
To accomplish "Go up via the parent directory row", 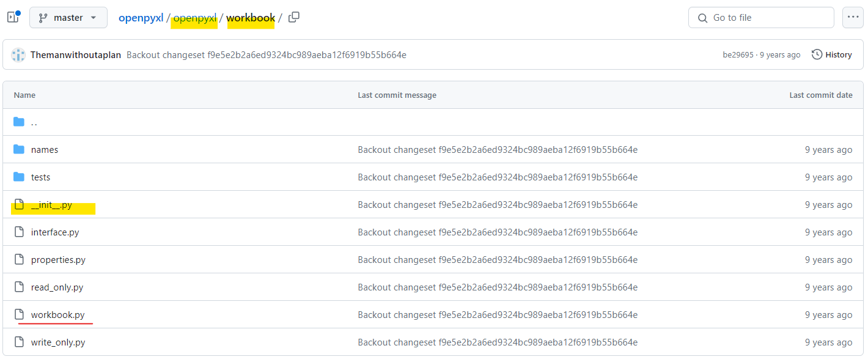I will pyautogui.click(x=433, y=122).
